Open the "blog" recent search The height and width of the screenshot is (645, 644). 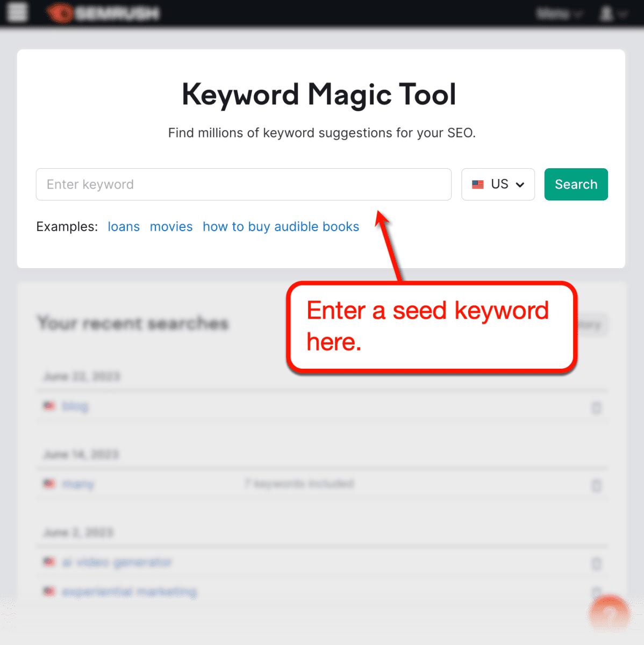pyautogui.click(x=75, y=406)
